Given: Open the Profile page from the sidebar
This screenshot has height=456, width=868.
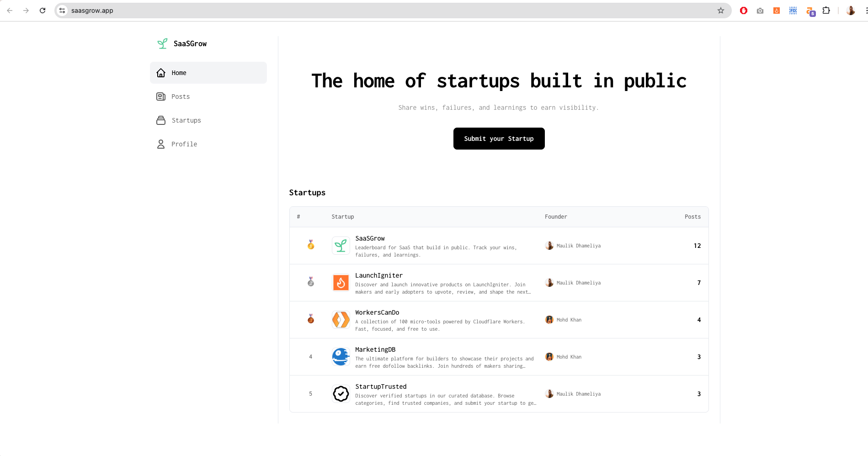Looking at the screenshot, I should tap(184, 144).
